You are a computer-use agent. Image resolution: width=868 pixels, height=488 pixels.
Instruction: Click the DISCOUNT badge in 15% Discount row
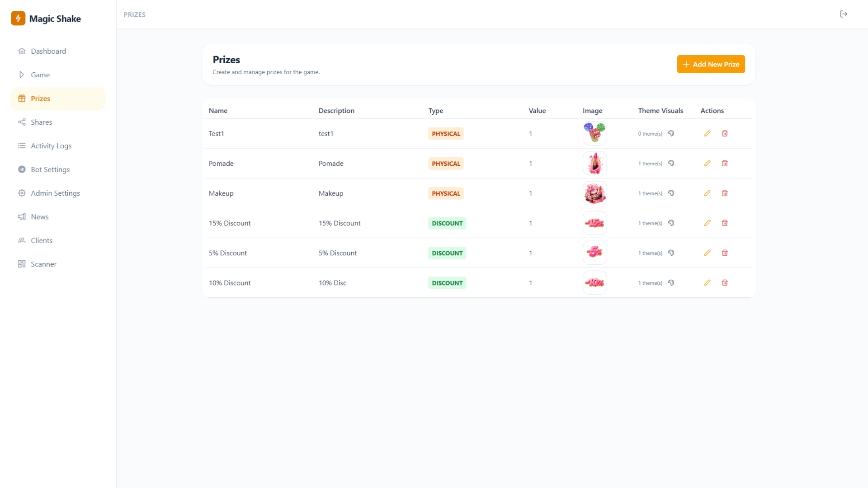click(447, 223)
